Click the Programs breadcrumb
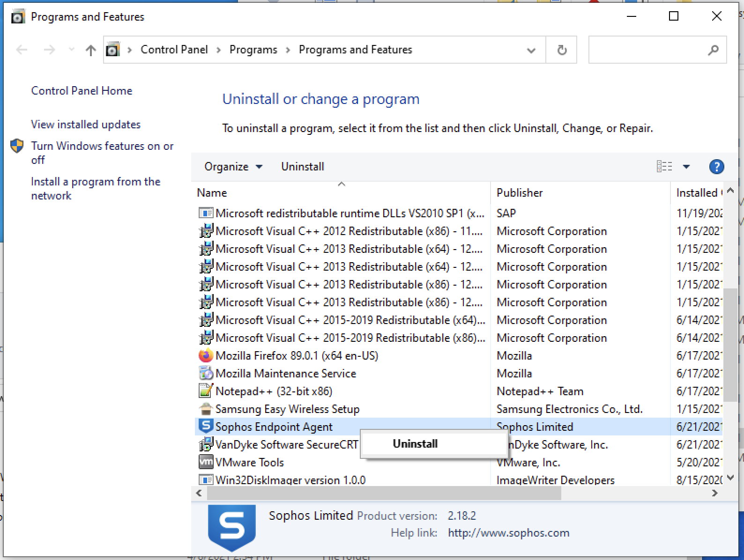Viewport: 744px width, 560px height. click(253, 50)
